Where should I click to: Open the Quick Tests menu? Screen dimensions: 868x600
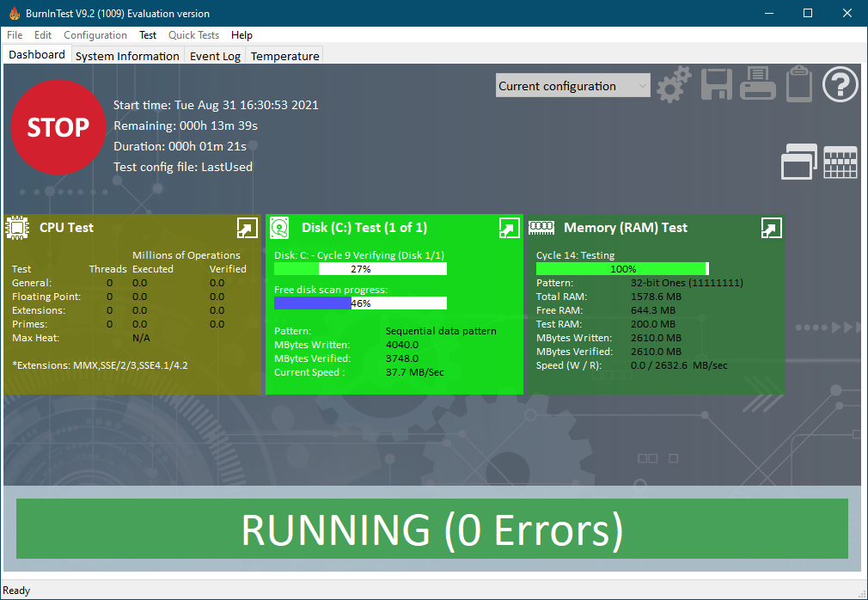coord(193,35)
